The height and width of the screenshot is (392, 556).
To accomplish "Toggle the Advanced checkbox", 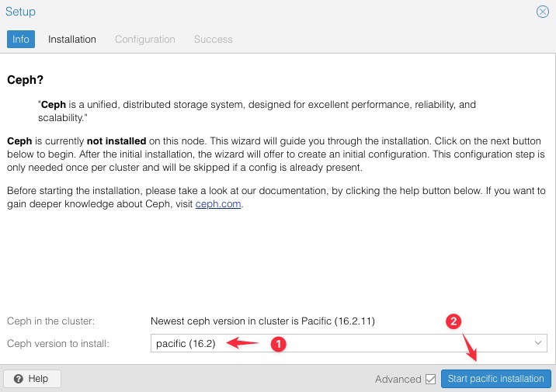I will click(430, 379).
